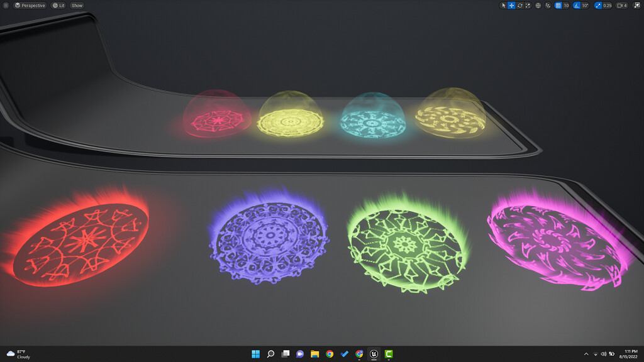Open the Windows Start menu
Screen dimensions: 644x362
point(255,354)
